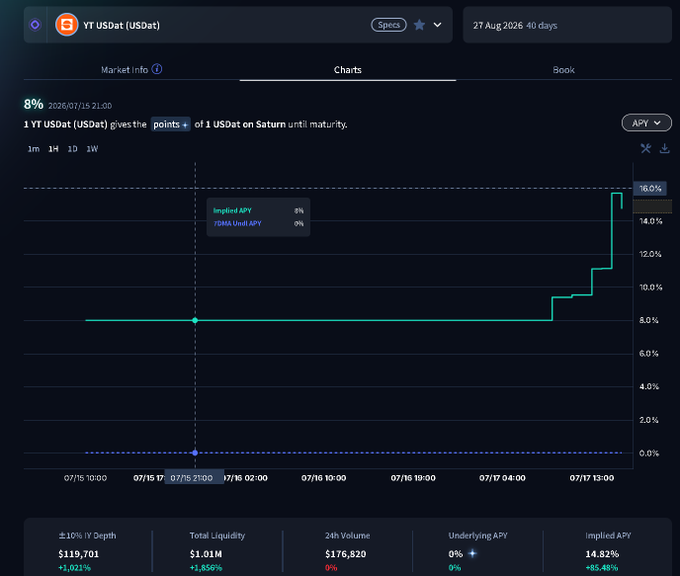Click the purple diamond network icon
680x576 pixels.
(x=35, y=25)
